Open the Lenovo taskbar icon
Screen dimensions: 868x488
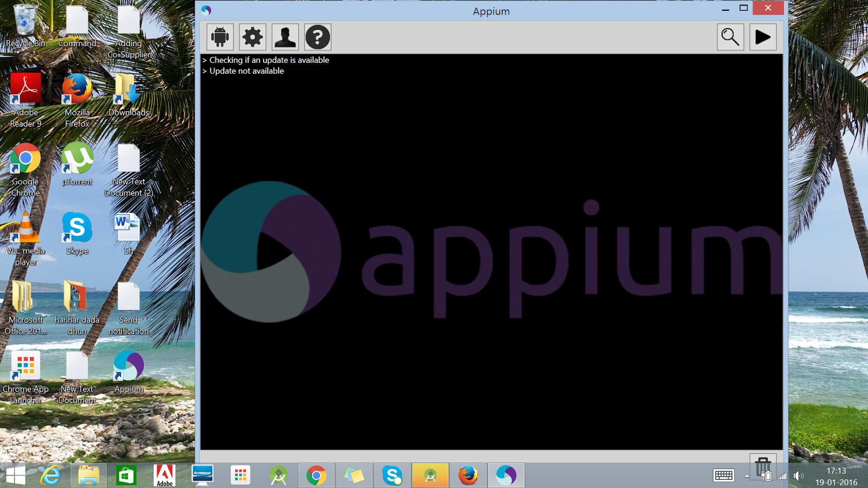tap(202, 476)
